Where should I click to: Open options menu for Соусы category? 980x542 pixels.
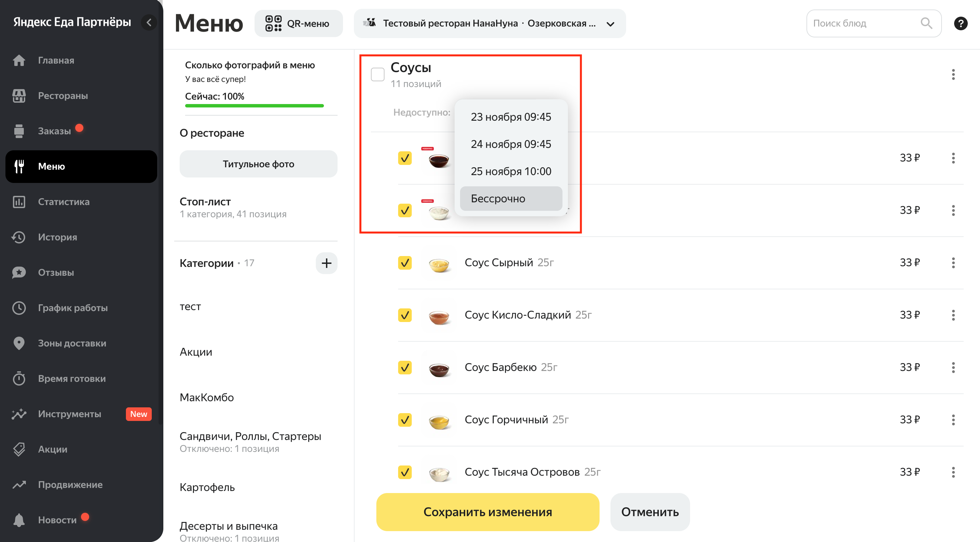(x=953, y=74)
